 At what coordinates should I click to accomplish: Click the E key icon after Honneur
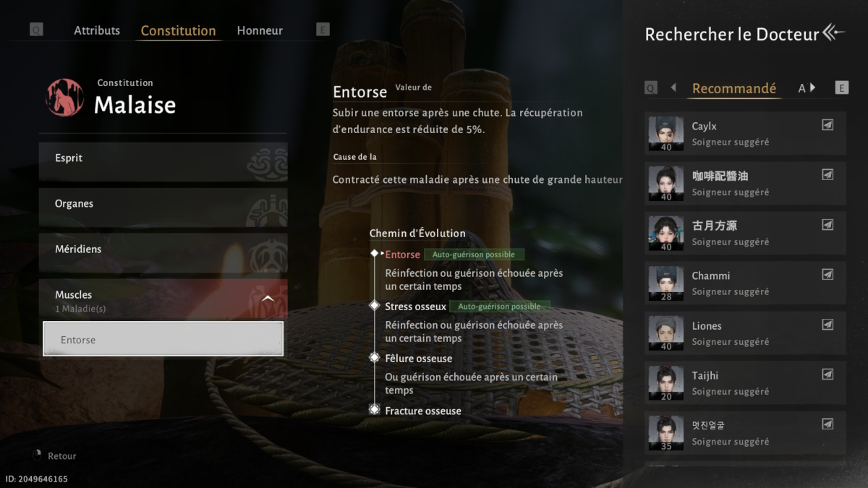(x=323, y=30)
